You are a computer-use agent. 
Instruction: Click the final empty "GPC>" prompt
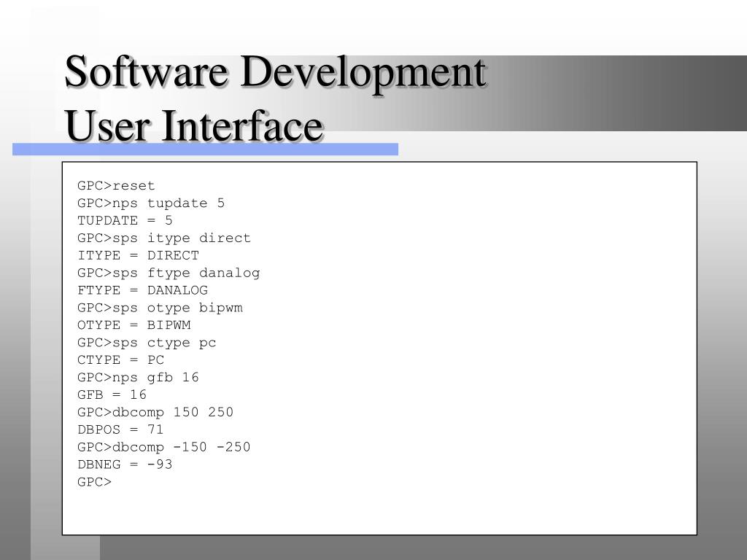(94, 482)
